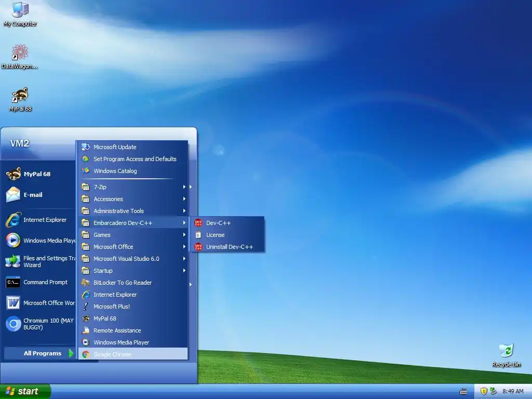Select the Startup menu entry
This screenshot has height=399, width=532.
click(x=133, y=270)
